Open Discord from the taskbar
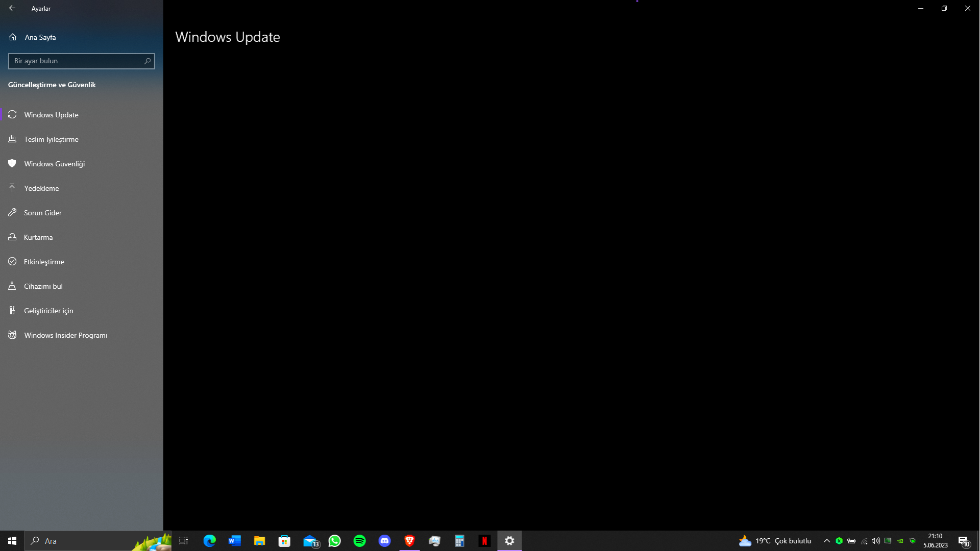Screen dimensions: 980x551 click(x=384, y=541)
